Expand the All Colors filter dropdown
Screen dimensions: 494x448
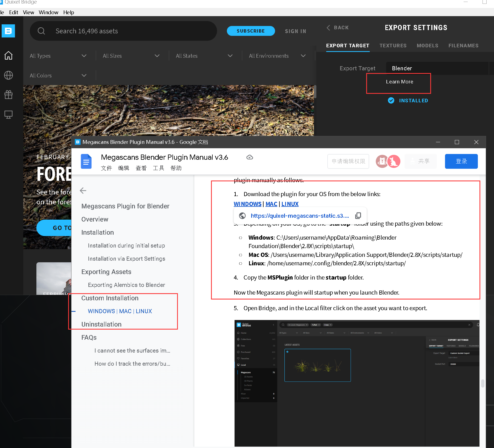point(58,75)
